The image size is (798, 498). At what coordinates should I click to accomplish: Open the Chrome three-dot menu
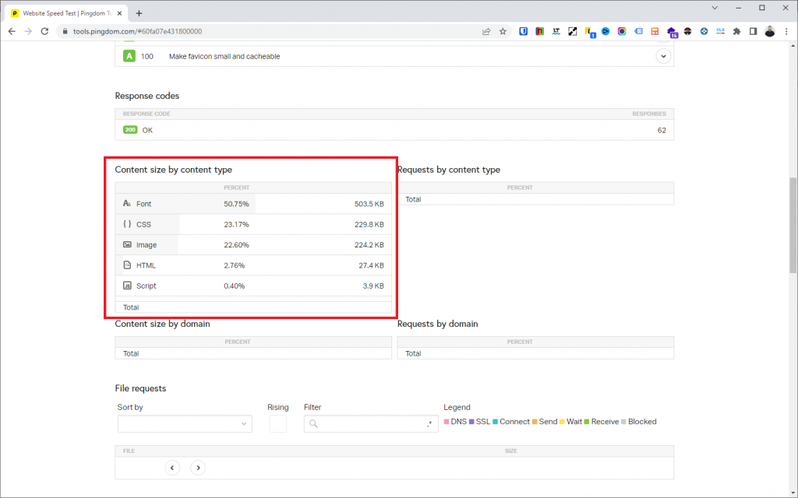786,31
